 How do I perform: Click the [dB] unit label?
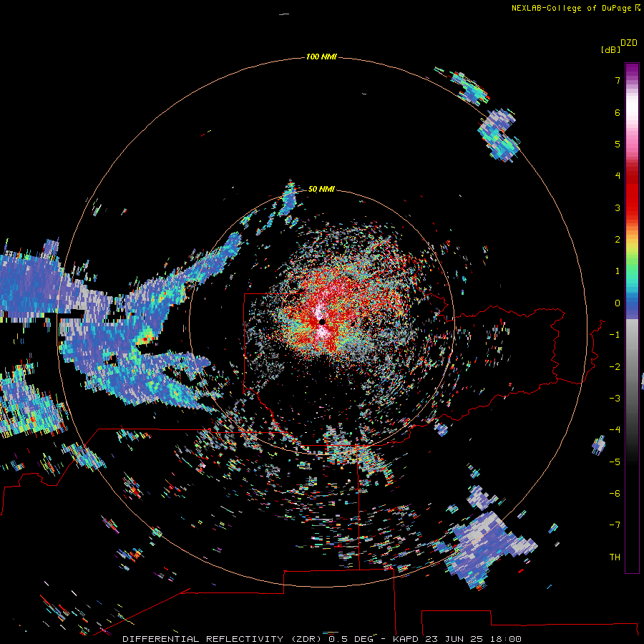610,49
